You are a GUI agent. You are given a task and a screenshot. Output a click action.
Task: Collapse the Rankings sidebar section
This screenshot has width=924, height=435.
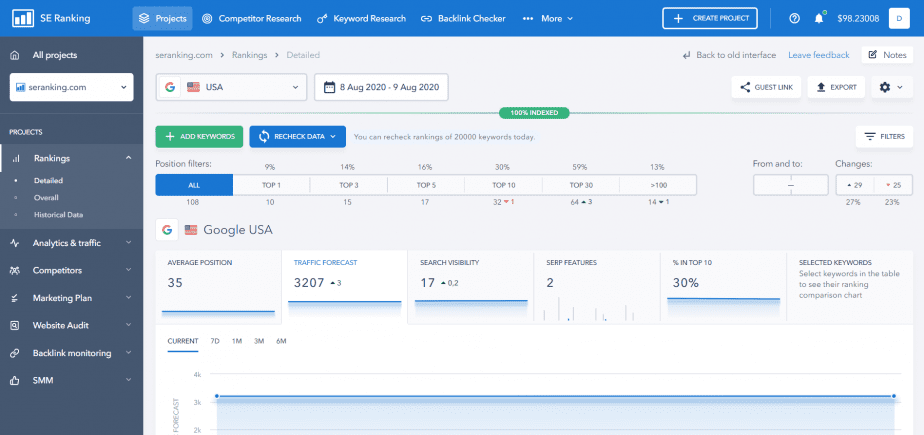(128, 159)
